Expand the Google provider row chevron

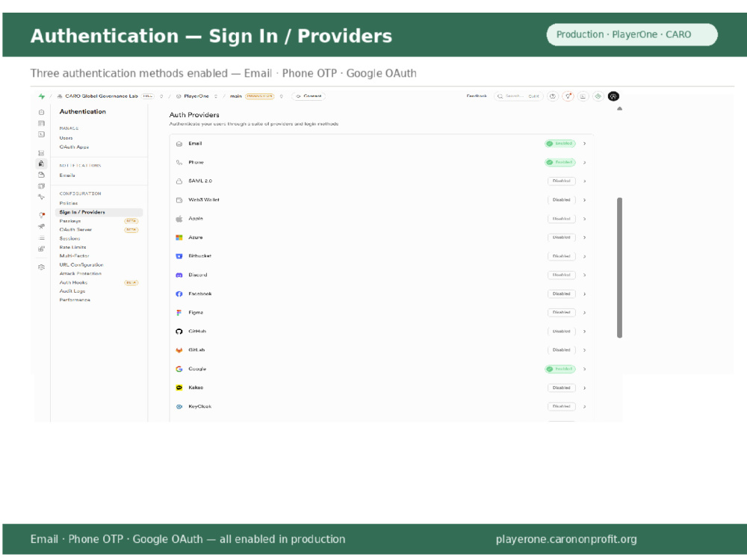585,369
